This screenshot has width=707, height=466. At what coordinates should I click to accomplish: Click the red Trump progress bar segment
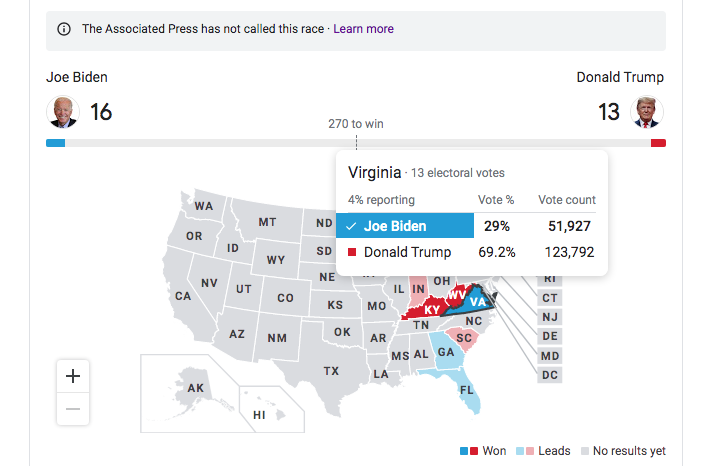[658, 143]
